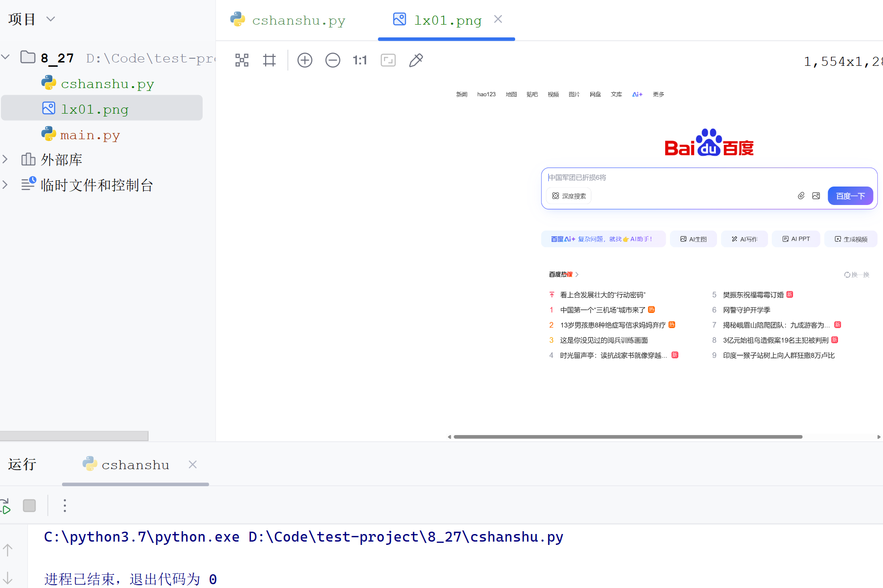Click the console scroll up arrow

point(8,550)
